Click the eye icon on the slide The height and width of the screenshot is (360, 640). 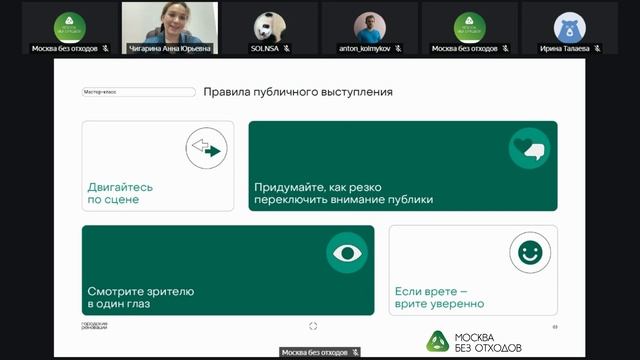coord(347,253)
